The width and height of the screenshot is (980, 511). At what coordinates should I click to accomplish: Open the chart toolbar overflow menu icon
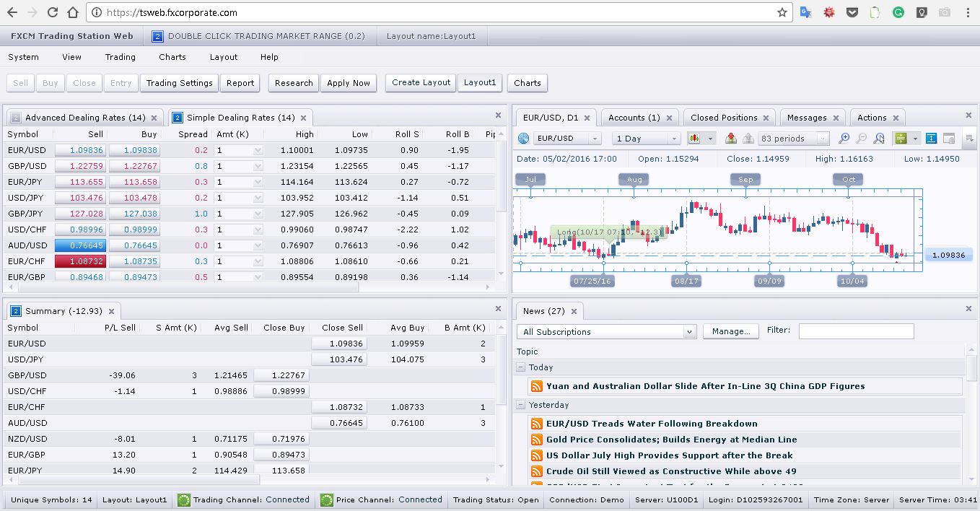(969, 139)
